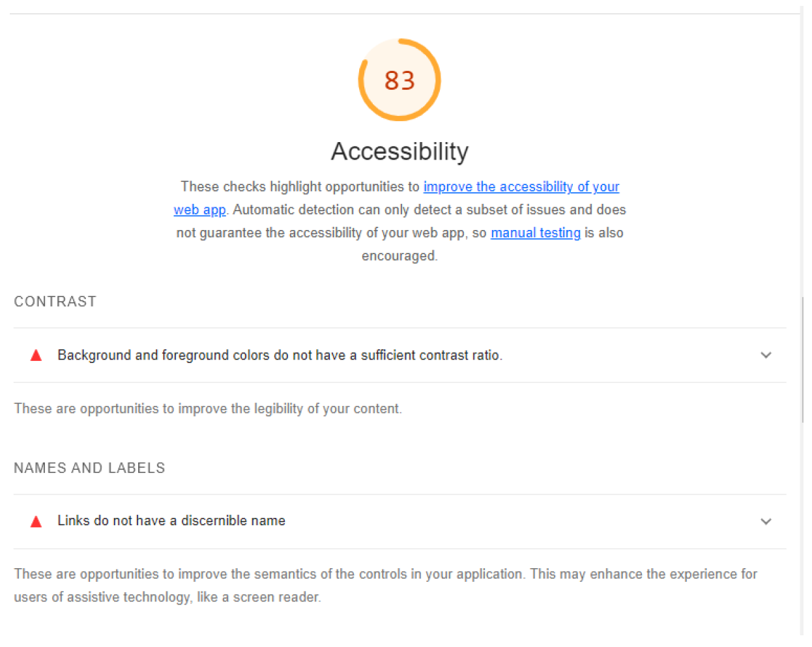812x647 pixels.
Task: Expand the contrast ratio audit chevron
Action: pyautogui.click(x=766, y=355)
